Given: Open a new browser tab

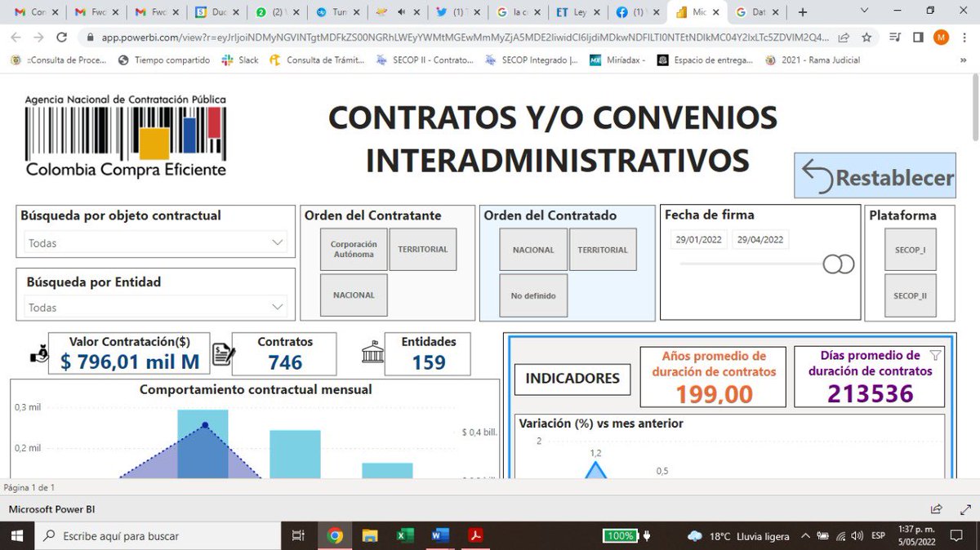Looking at the screenshot, I should click(x=803, y=12).
